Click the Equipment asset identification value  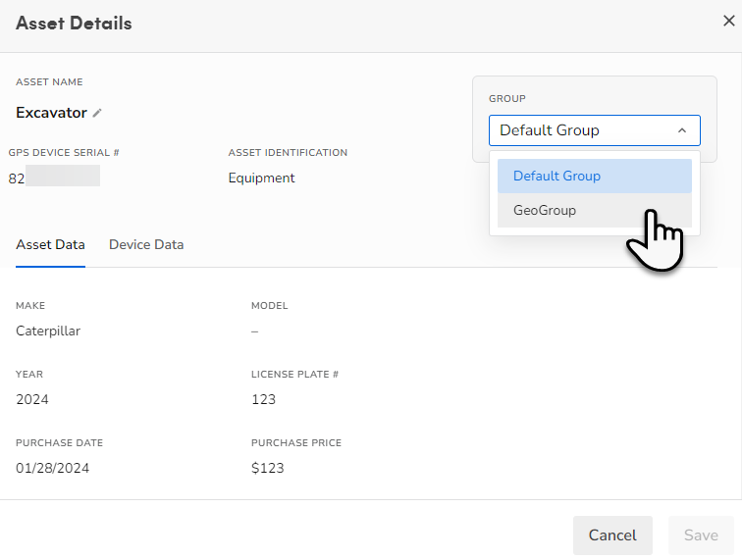pos(261,178)
